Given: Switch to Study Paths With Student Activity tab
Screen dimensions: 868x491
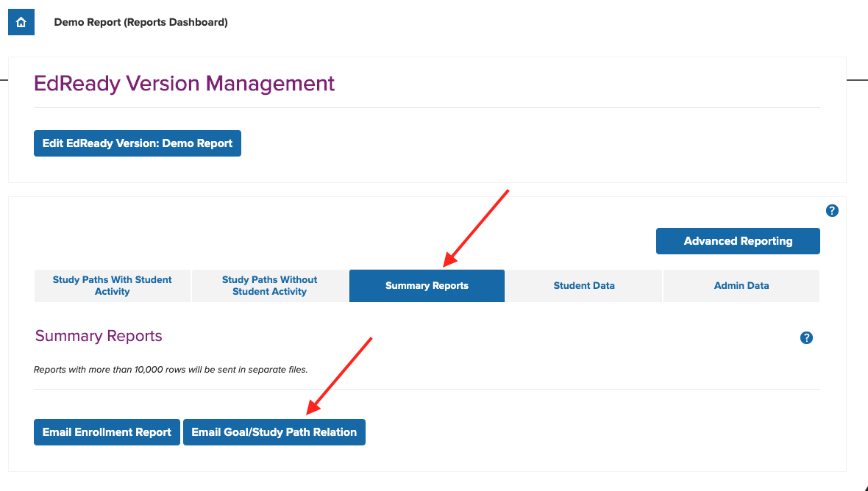Looking at the screenshot, I should (x=113, y=286).
